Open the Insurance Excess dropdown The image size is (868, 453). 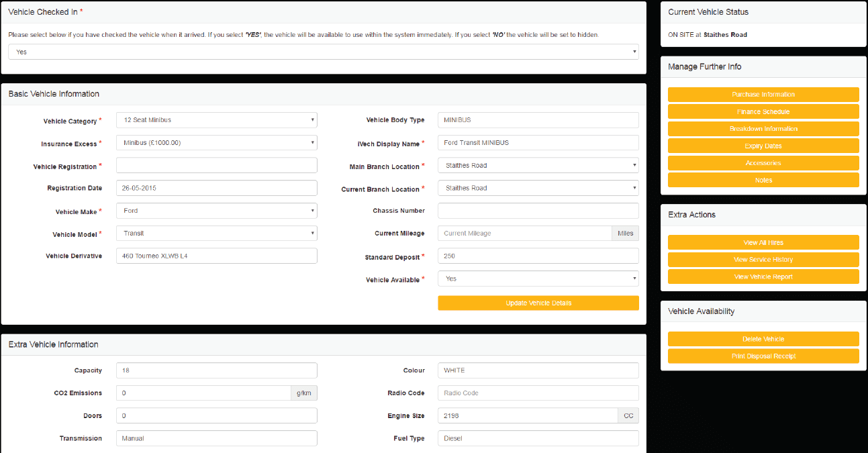point(216,143)
